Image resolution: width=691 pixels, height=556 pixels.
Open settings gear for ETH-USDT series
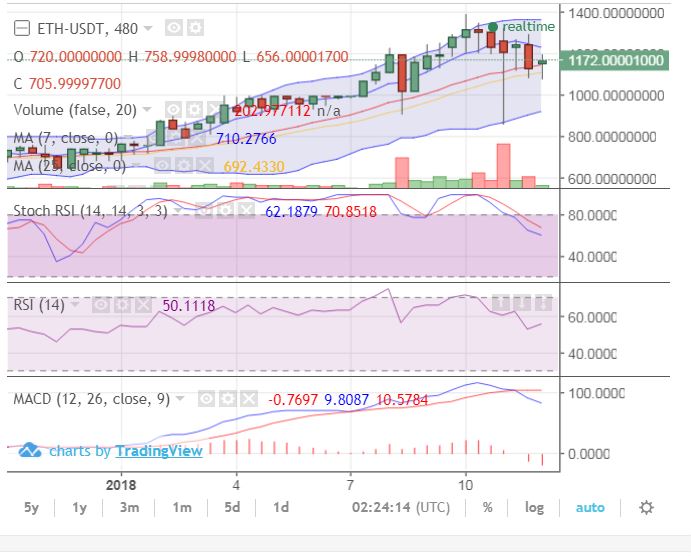pos(195,27)
